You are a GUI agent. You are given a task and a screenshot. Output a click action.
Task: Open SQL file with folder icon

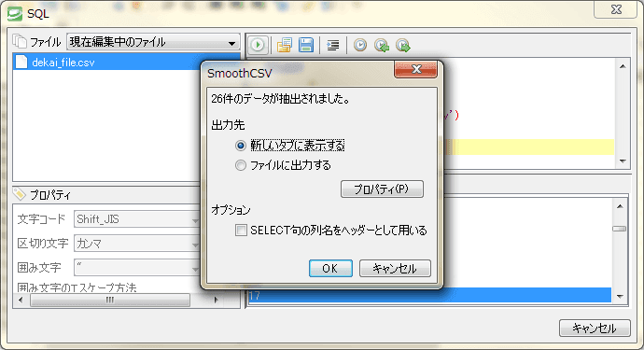285,45
